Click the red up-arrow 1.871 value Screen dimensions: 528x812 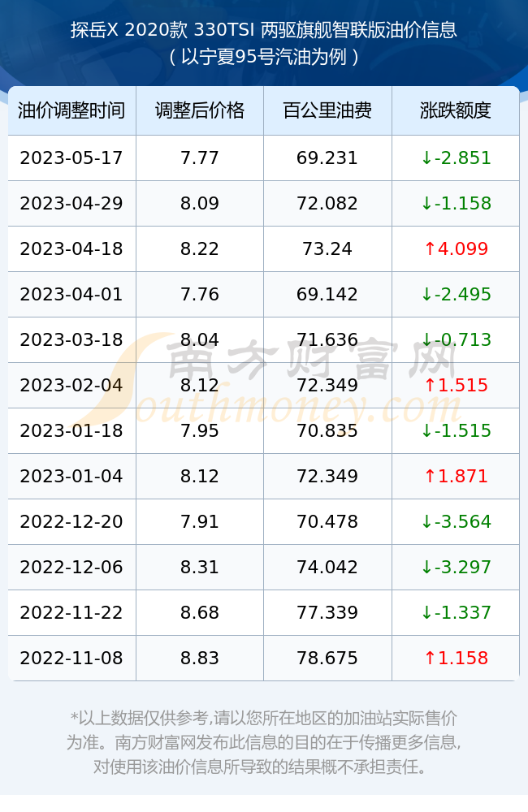point(456,476)
